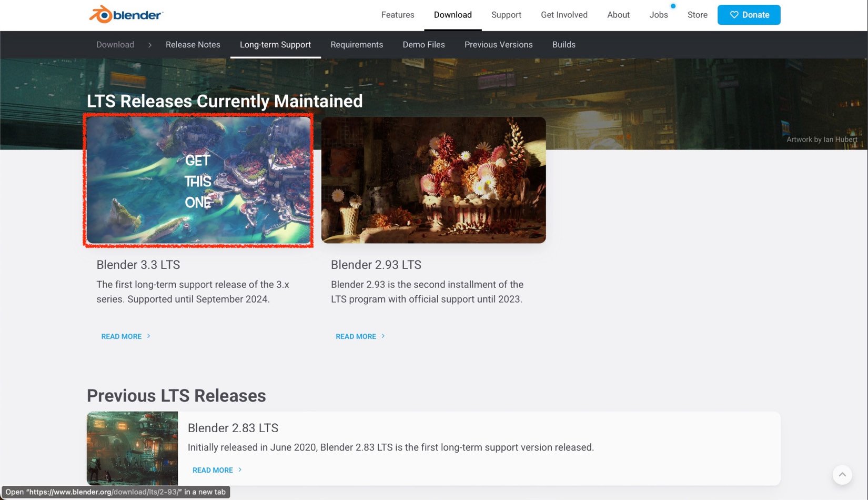Click chevron beside Blender 2.93 READ MORE
868x500 pixels.
click(x=383, y=336)
